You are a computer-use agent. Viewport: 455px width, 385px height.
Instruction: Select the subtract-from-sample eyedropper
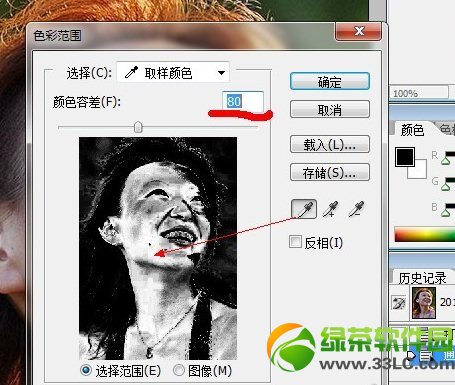pos(356,209)
